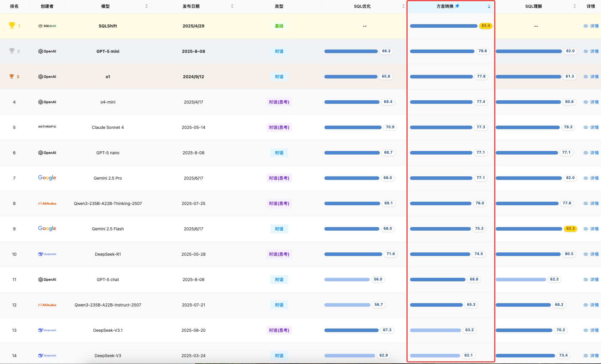
Task: Toggle sort arrows on SQL优化 column
Action: coord(403,6)
